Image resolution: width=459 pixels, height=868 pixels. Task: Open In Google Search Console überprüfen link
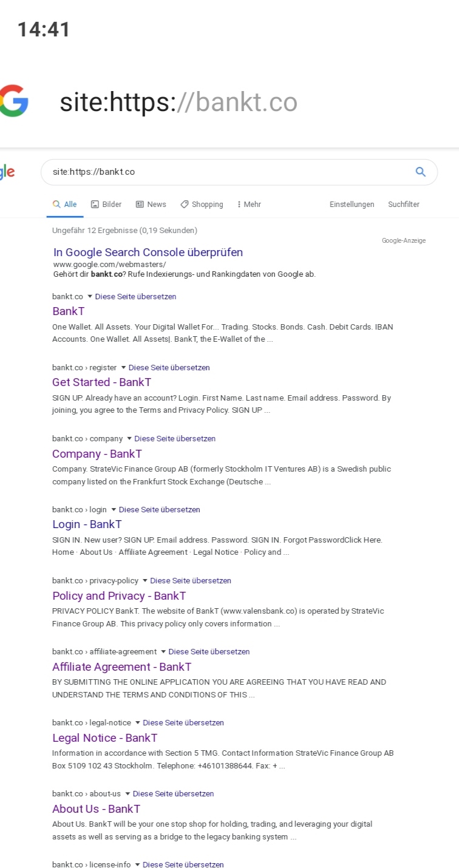pos(148,252)
